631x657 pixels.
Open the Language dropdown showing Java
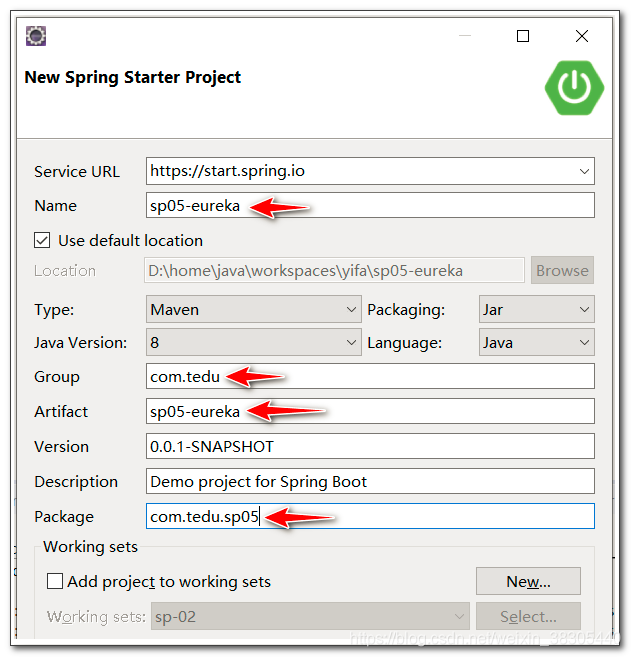coord(536,342)
